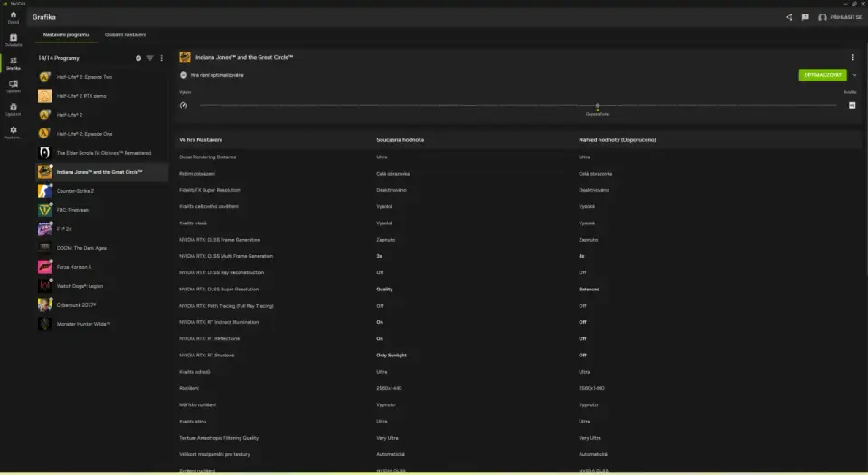Screen dimensions: 868x475
Task: Select the FBC: Firebreak icon
Action: click(x=44, y=210)
